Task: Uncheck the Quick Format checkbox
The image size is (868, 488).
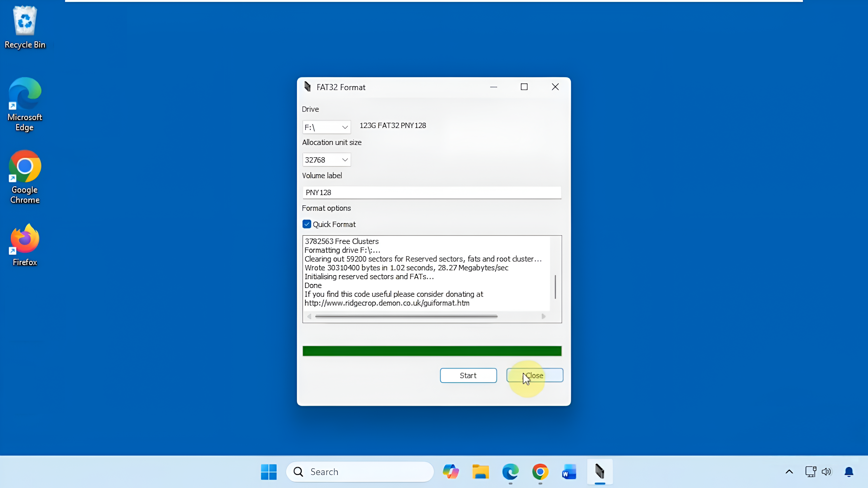Action: click(307, 224)
